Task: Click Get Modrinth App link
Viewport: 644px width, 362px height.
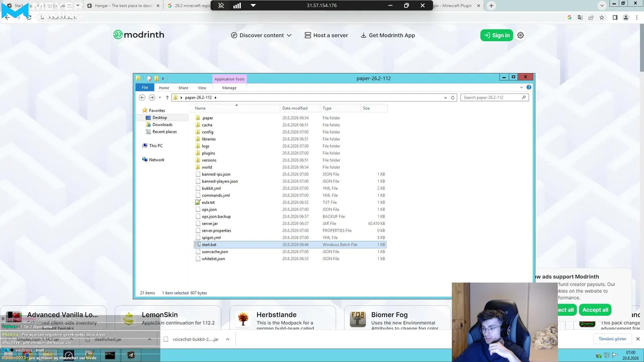Action: 387,35
